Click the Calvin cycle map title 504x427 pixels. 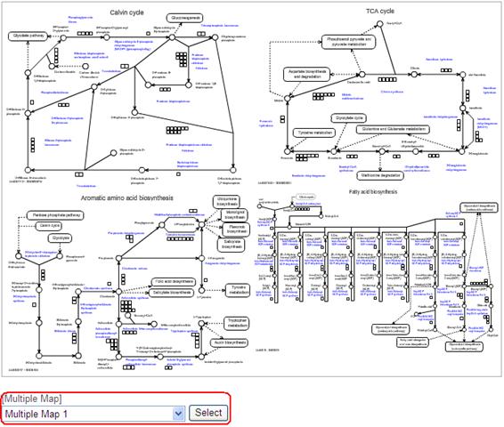[x=126, y=12]
